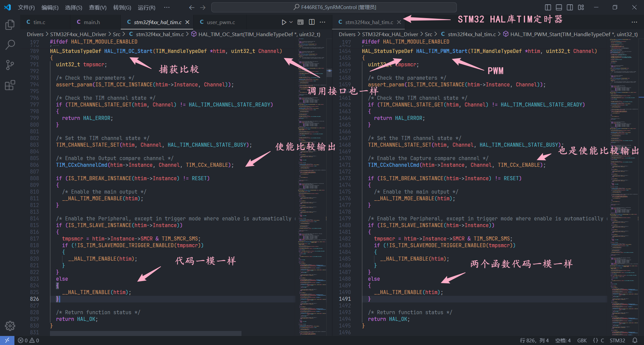Open STM32F4xx_HAL_Driver breadcrumb in left editor
Screen dimensions: 644x345
pyautogui.click(x=78, y=34)
